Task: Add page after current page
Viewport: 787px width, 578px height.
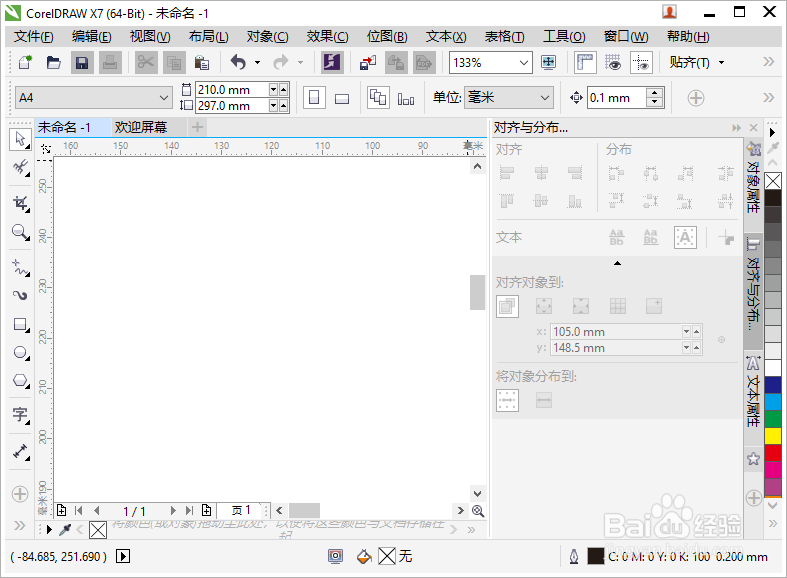Action: click(x=206, y=511)
